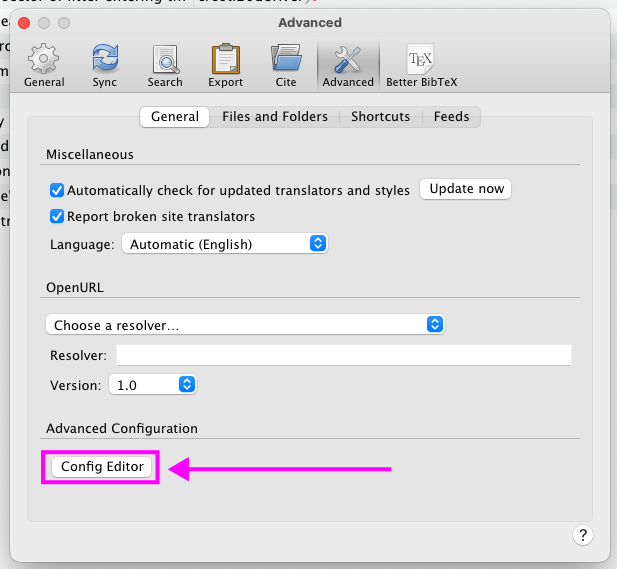Image resolution: width=617 pixels, height=569 pixels.
Task: Open the Export preferences pane
Action: (x=225, y=66)
